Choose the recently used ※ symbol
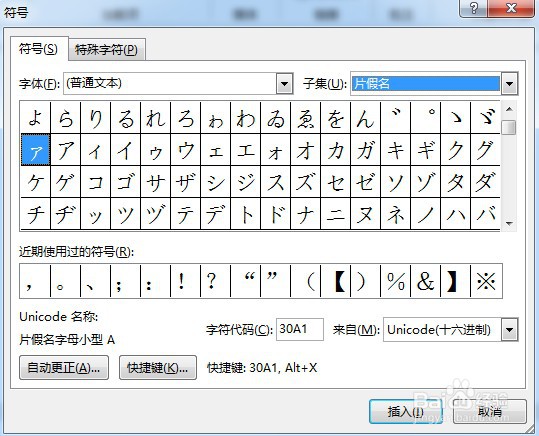 (486, 281)
